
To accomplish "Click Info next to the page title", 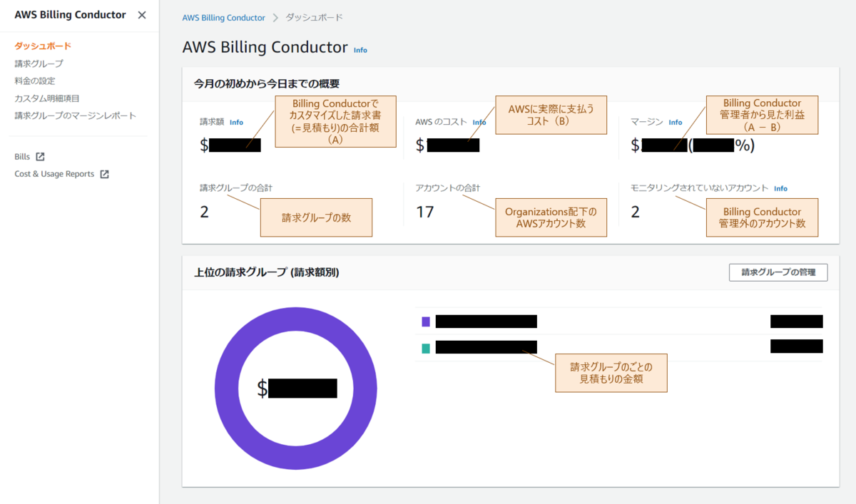I will coord(360,50).
